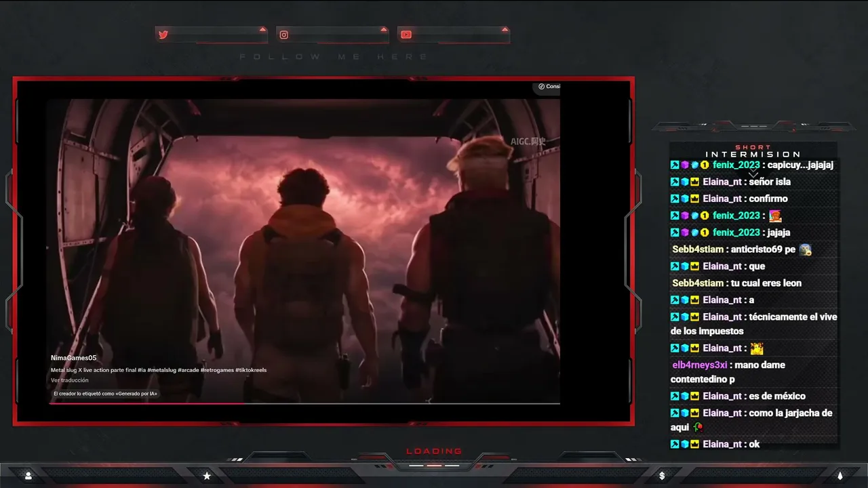868x488 pixels.
Task: Expand the YouTube panel arrow
Action: pos(505,29)
